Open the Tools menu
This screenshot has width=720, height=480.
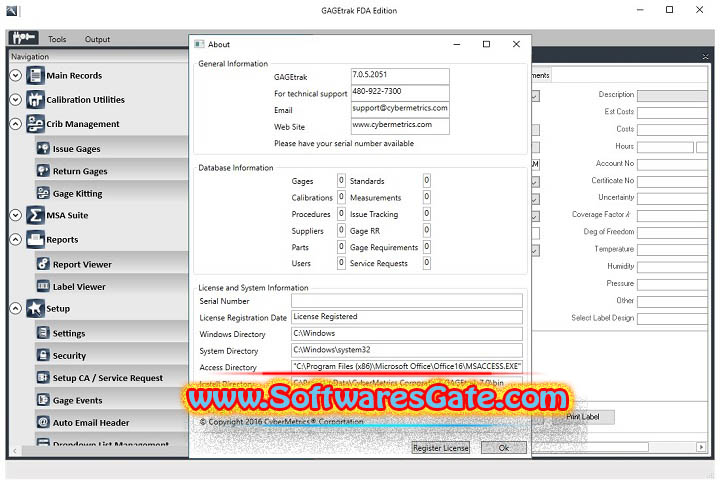tap(57, 39)
